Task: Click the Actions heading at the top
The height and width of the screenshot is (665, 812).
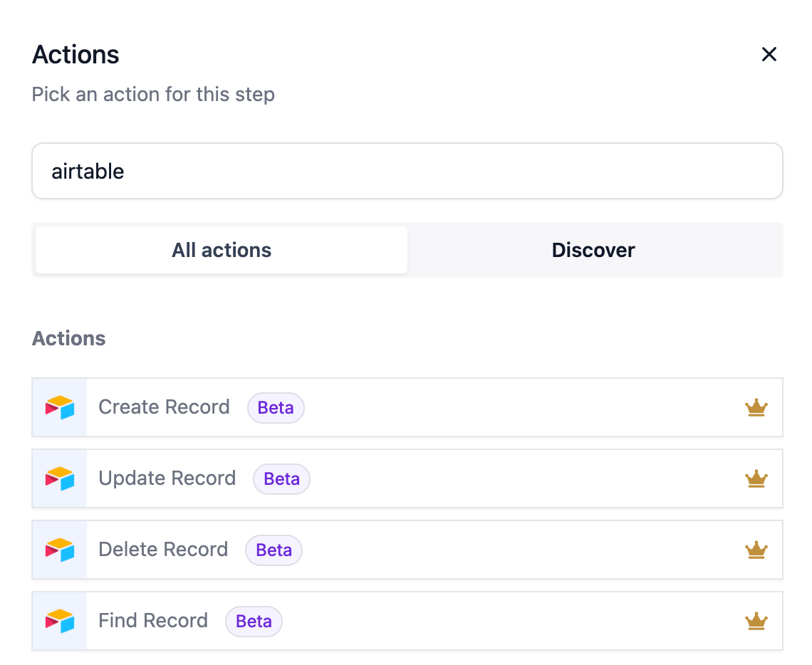Action: [x=75, y=54]
